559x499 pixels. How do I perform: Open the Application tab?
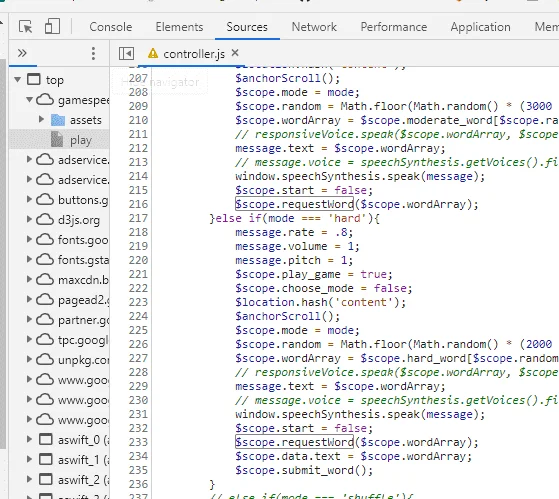tap(480, 27)
